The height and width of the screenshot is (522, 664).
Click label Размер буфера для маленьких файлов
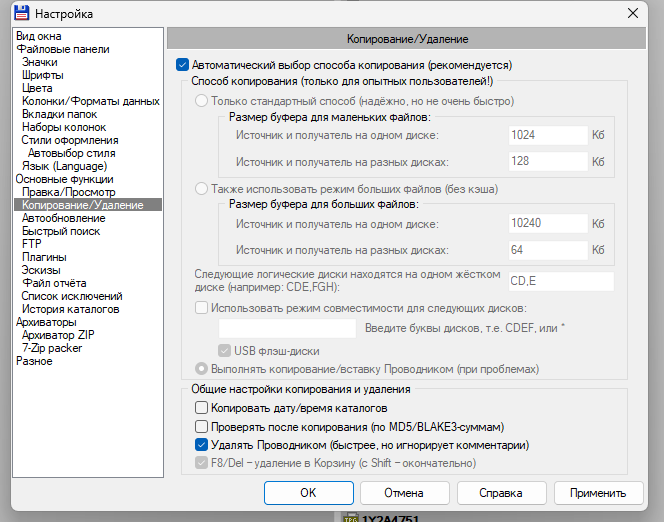pyautogui.click(x=329, y=117)
